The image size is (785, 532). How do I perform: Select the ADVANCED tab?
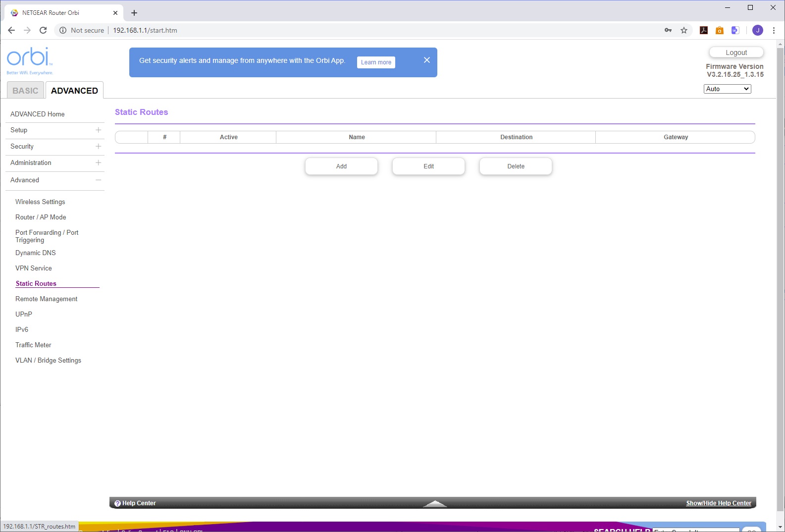click(74, 90)
